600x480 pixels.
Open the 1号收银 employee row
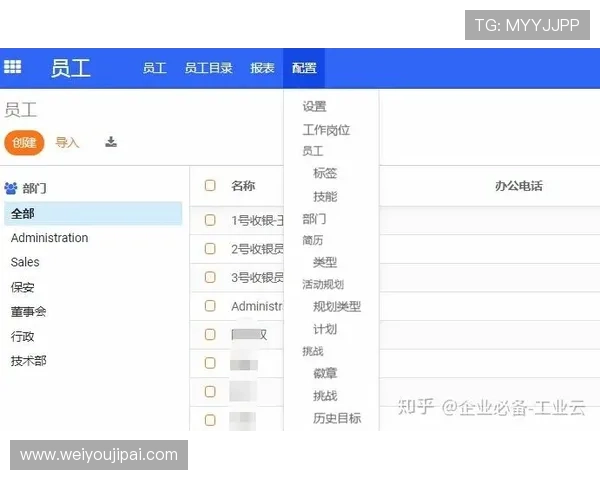(257, 220)
